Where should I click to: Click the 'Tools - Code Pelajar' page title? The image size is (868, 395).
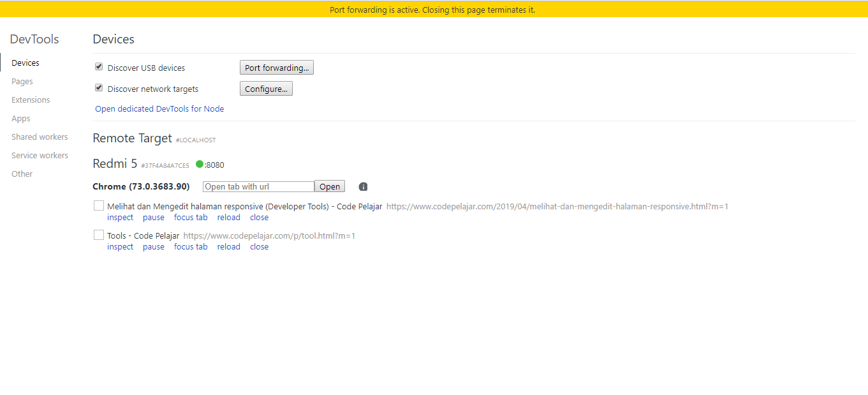[143, 235]
